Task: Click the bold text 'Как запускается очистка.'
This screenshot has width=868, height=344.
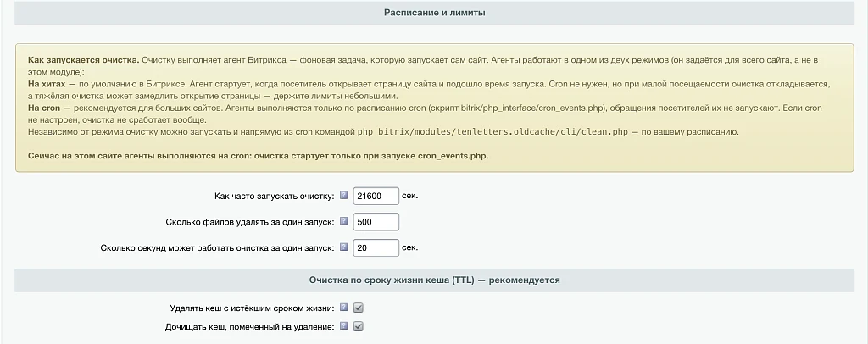Action: click(x=84, y=59)
